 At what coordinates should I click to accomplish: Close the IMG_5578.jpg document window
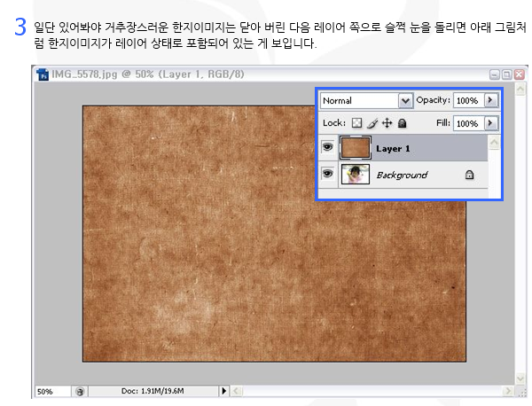pyautogui.click(x=519, y=74)
